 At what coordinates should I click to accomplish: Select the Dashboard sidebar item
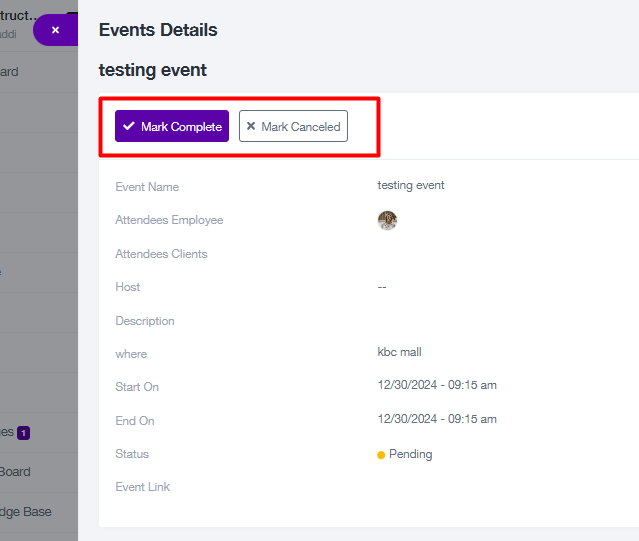coord(9,72)
